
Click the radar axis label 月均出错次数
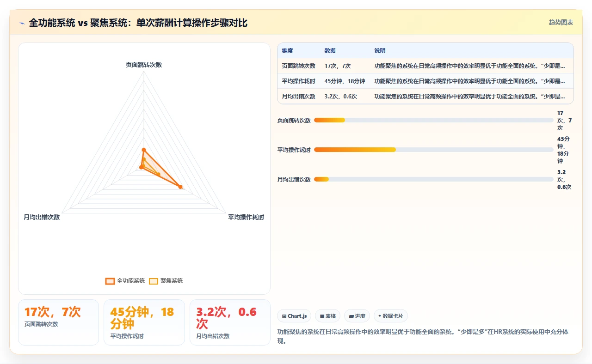[42, 217]
